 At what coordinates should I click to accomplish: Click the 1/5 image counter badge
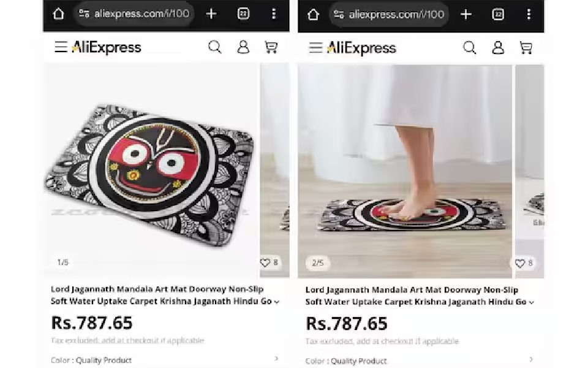[63, 263]
